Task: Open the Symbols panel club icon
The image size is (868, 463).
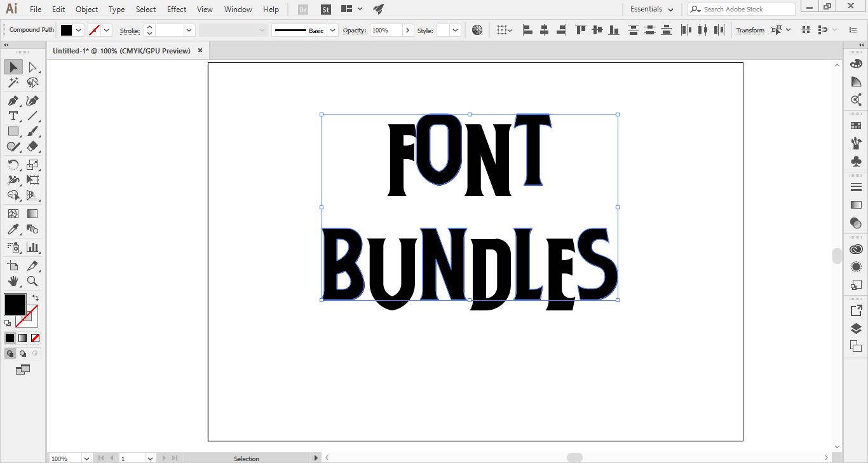Action: point(856,162)
